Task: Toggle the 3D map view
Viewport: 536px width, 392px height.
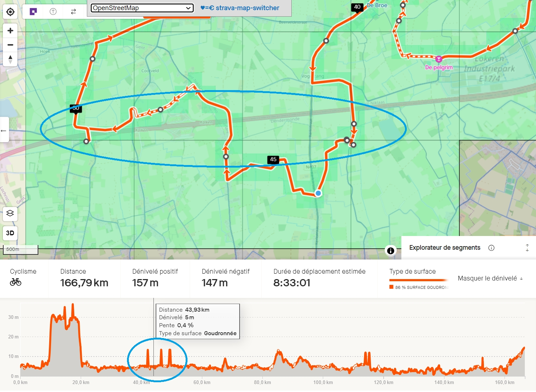Action: point(10,233)
